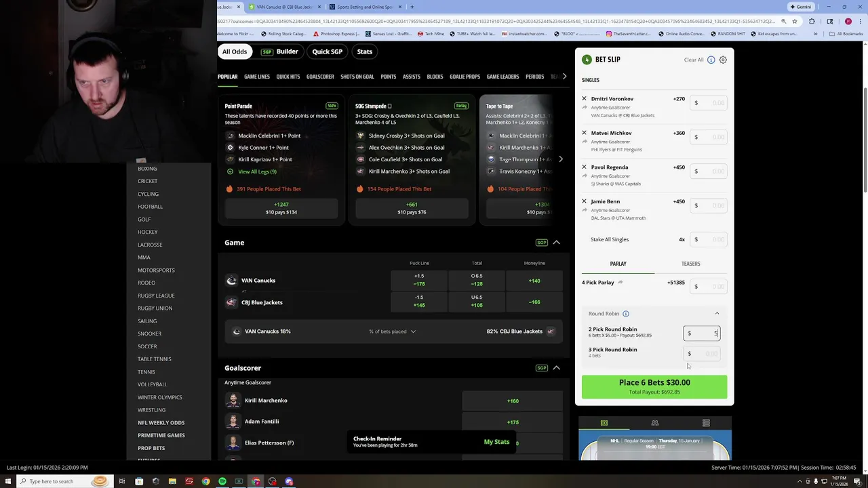
Task: Collapse the Game section
Action: (x=556, y=243)
